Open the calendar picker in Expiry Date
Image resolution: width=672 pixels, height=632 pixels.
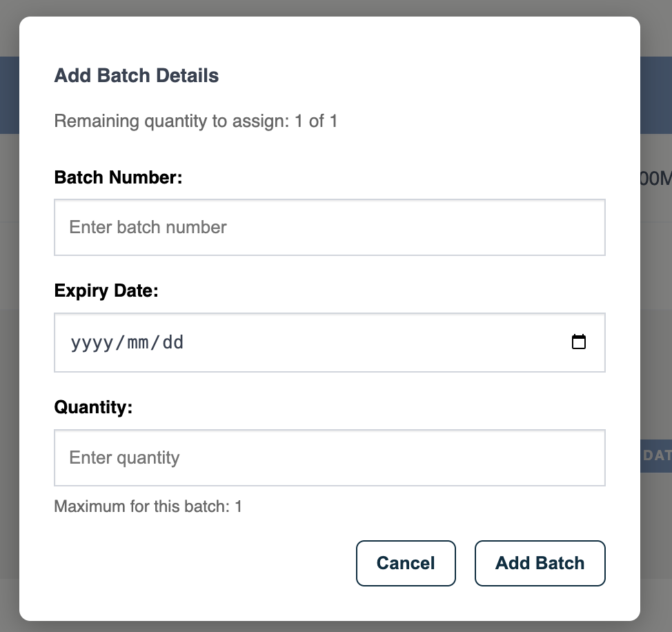(x=579, y=342)
